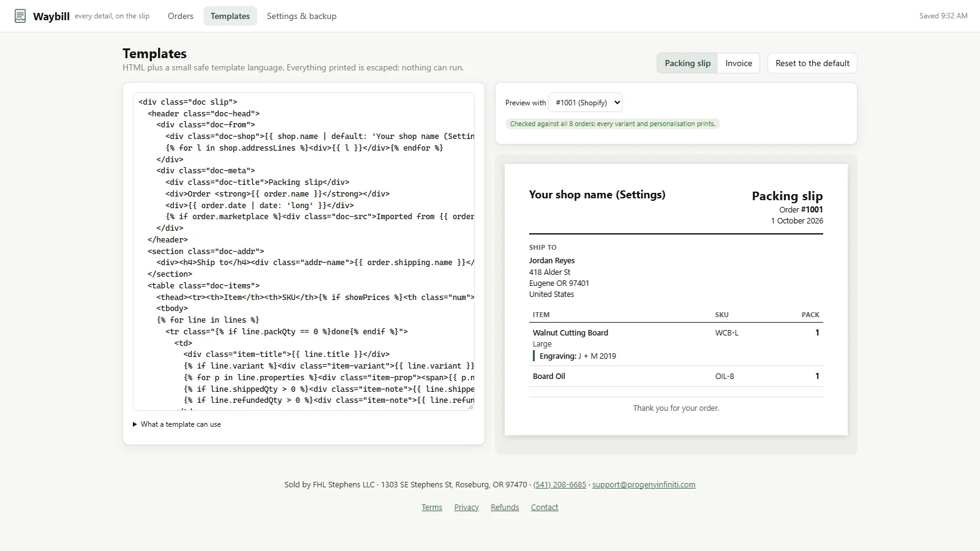Open the Refunds footer link
Screen dimensions: 980x551
(505, 507)
